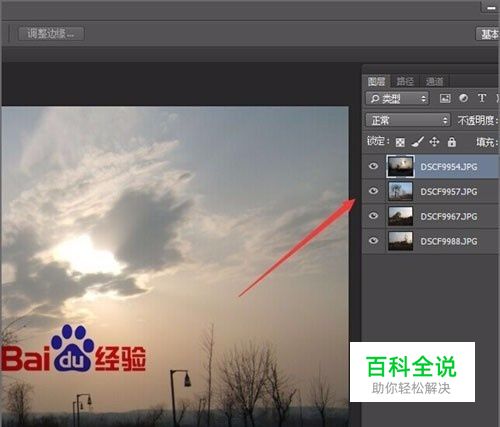
Task: Click the DSCF9954.JPG layer thumbnail
Action: pyautogui.click(x=400, y=166)
